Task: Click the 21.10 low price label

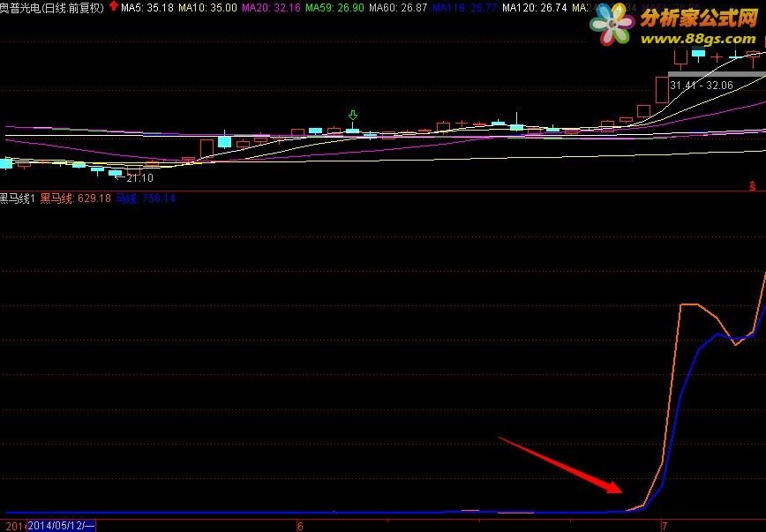Action: pyautogui.click(x=139, y=178)
